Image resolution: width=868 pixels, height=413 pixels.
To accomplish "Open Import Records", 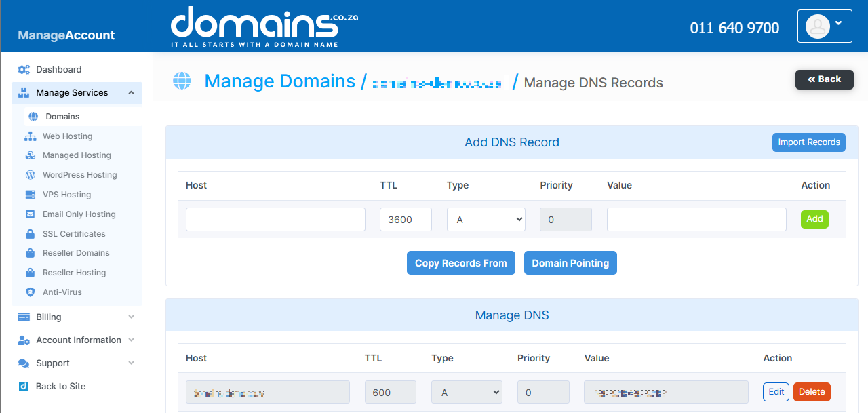I will click(808, 142).
